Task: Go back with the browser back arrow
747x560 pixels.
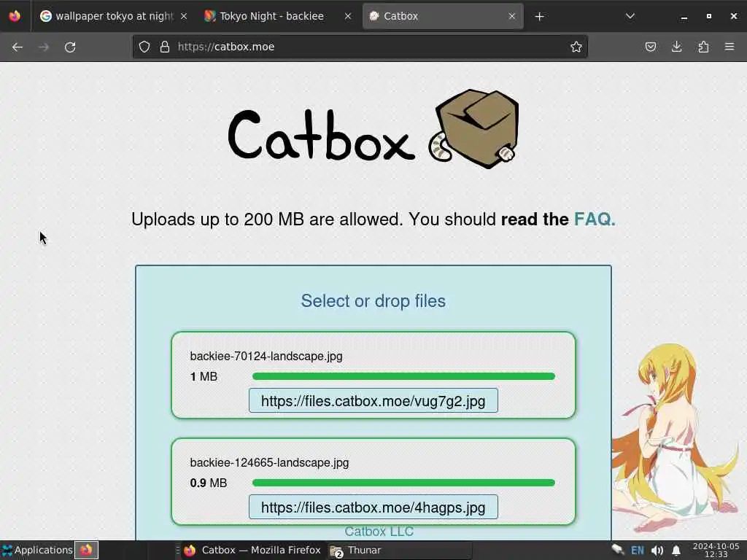Action: (x=18, y=47)
